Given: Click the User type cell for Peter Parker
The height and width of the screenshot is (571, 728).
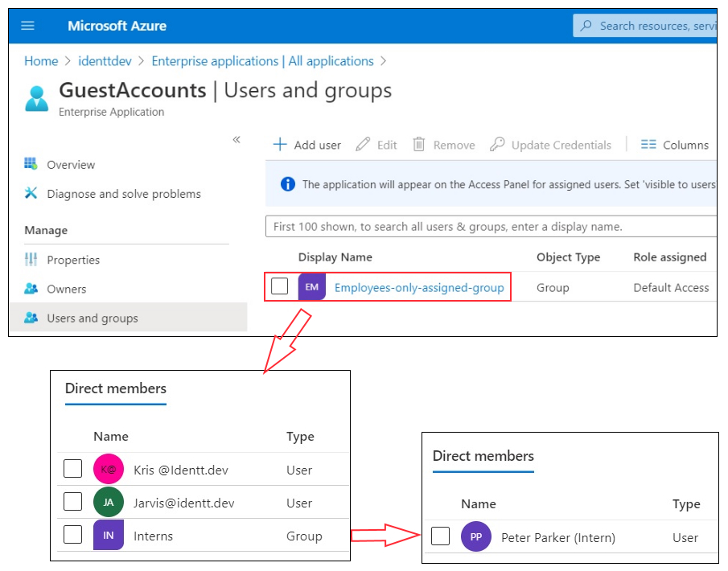Looking at the screenshot, I should point(685,537).
